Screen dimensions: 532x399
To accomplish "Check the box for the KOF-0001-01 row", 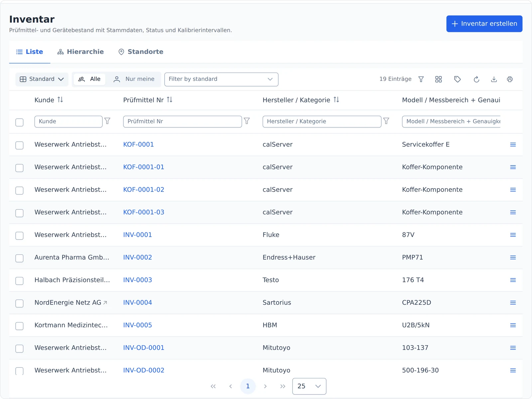I will pyautogui.click(x=19, y=168).
